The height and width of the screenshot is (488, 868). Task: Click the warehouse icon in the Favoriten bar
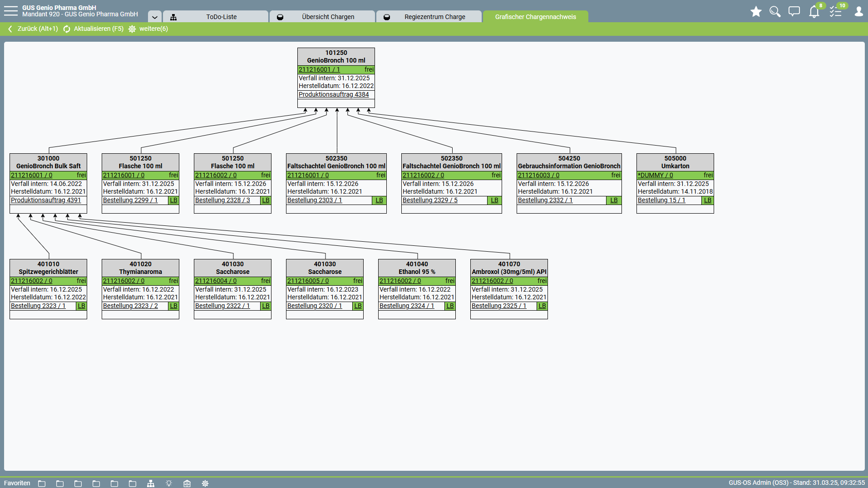187,483
